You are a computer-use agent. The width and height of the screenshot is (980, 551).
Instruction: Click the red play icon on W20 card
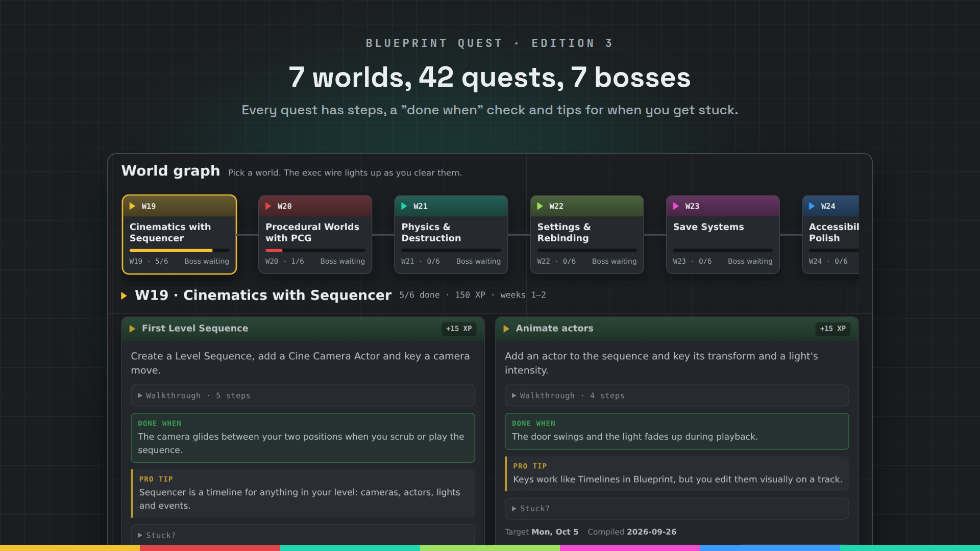(x=268, y=206)
